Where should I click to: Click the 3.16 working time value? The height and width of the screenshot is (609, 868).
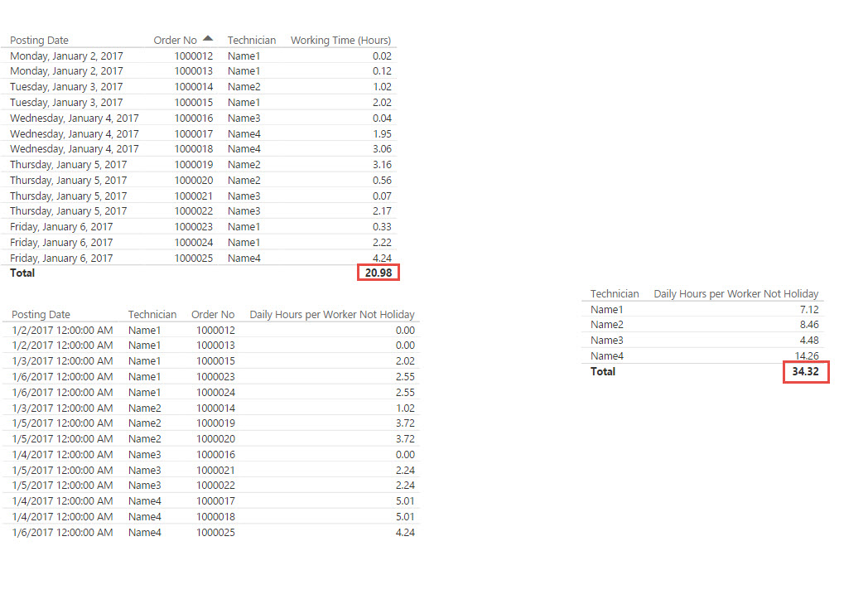(382, 164)
